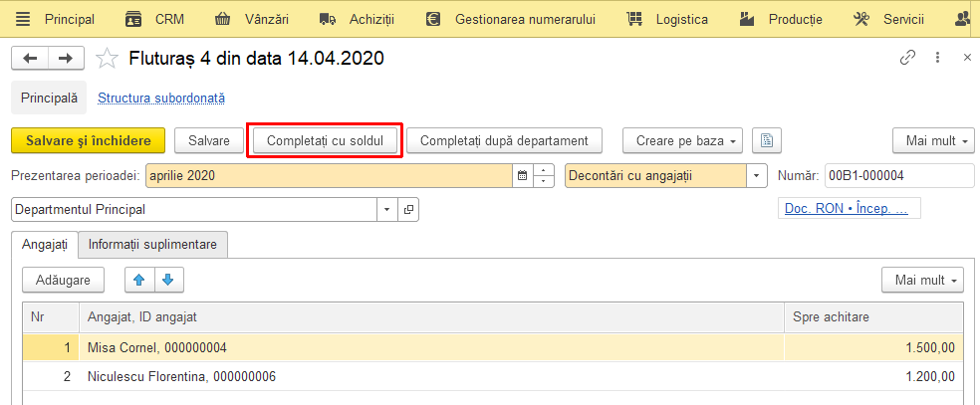Move row down with blue arrow
Viewport: 980px width, 405px height.
pyautogui.click(x=168, y=281)
